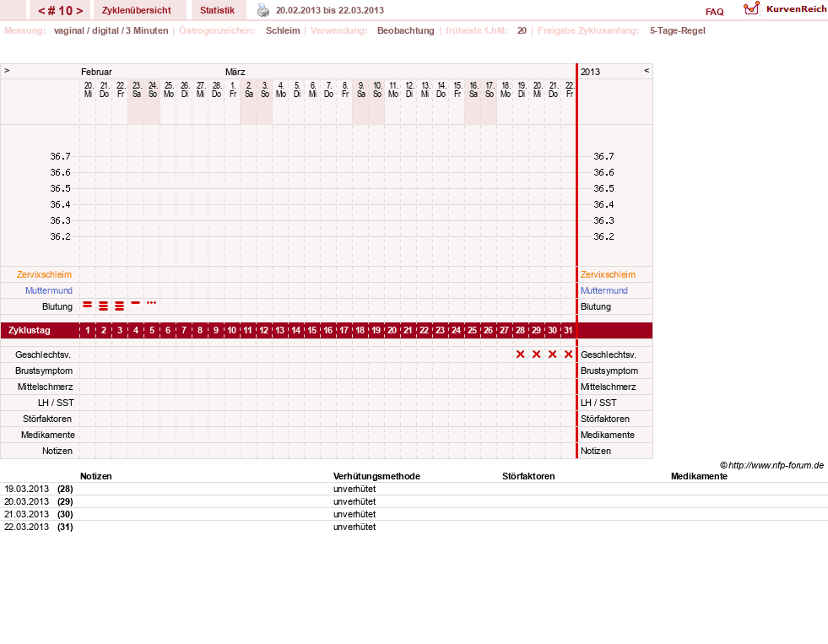
Task: Click 'vaginal / digital / 3 Minuten' value
Action: pyautogui.click(x=111, y=30)
